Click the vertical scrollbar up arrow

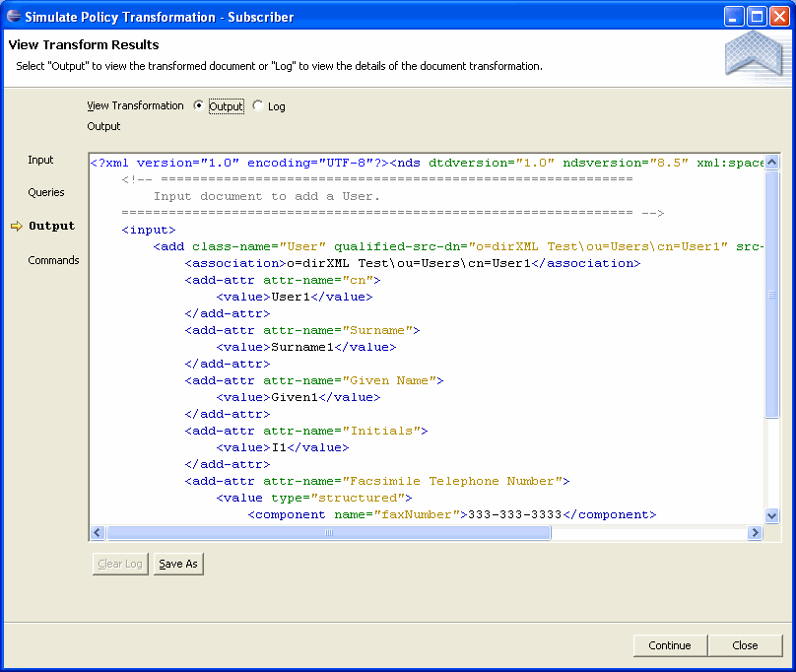pyautogui.click(x=771, y=163)
